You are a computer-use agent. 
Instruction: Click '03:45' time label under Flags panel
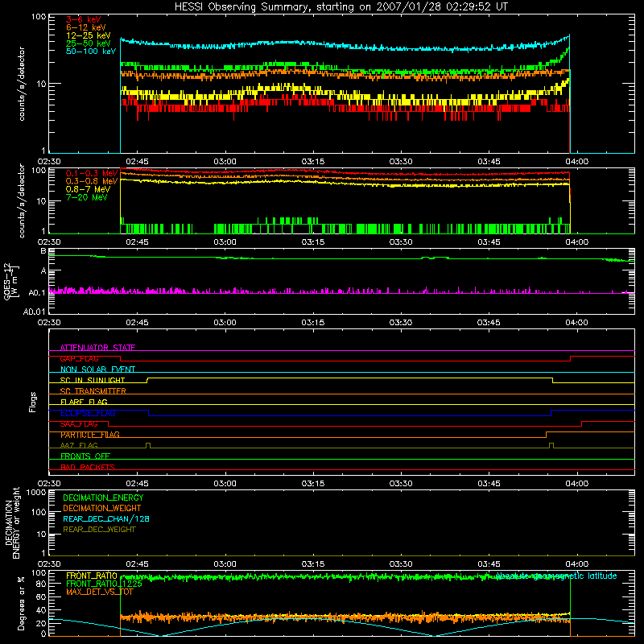click(x=489, y=484)
